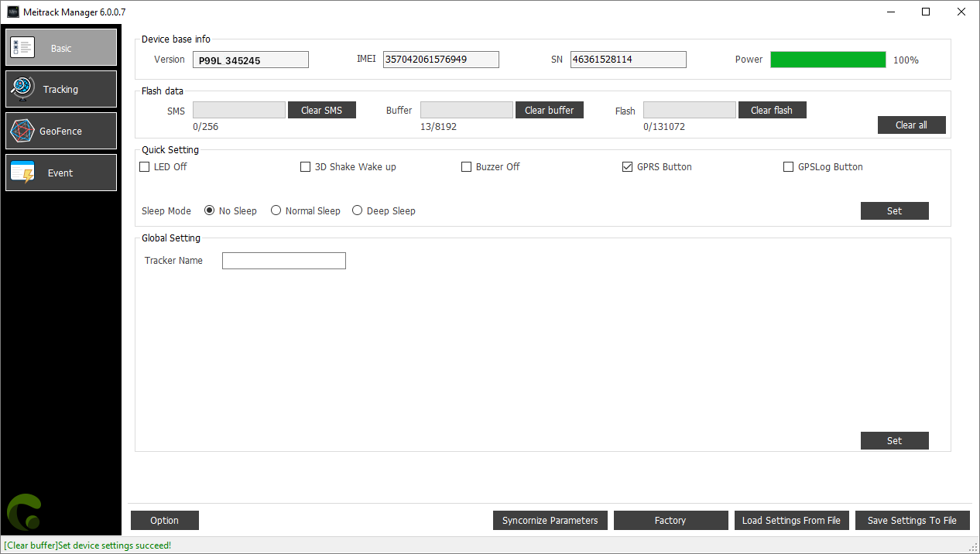Click the SMS storage usage bar
Viewport: 980px width, 554px height.
coord(239,110)
